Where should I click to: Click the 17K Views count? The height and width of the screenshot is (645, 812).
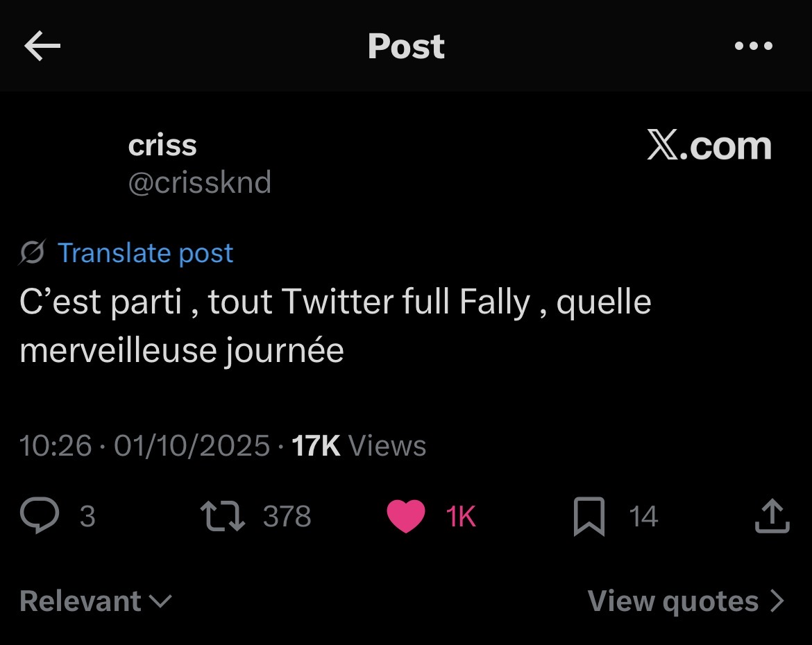coord(358,445)
